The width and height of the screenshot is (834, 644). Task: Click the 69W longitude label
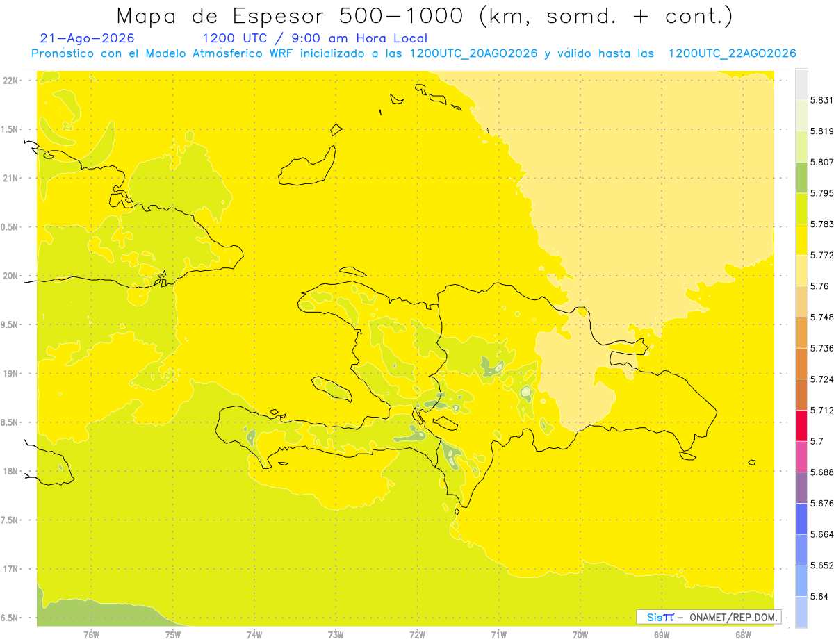coord(662,635)
